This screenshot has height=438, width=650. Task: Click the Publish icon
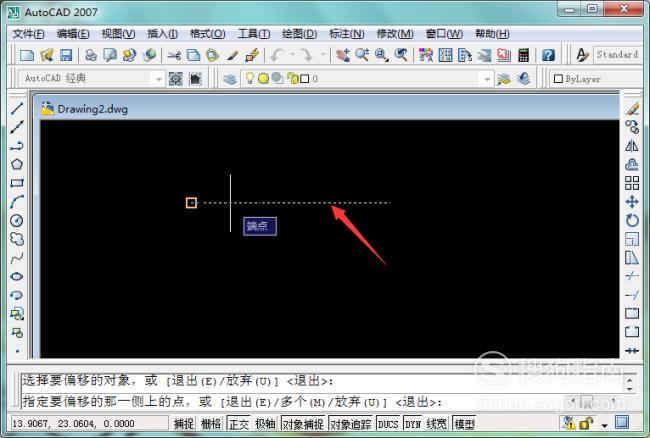(x=129, y=55)
